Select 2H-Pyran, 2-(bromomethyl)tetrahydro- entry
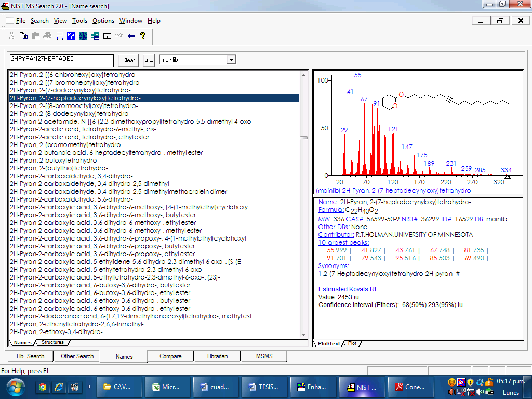 (154, 145)
